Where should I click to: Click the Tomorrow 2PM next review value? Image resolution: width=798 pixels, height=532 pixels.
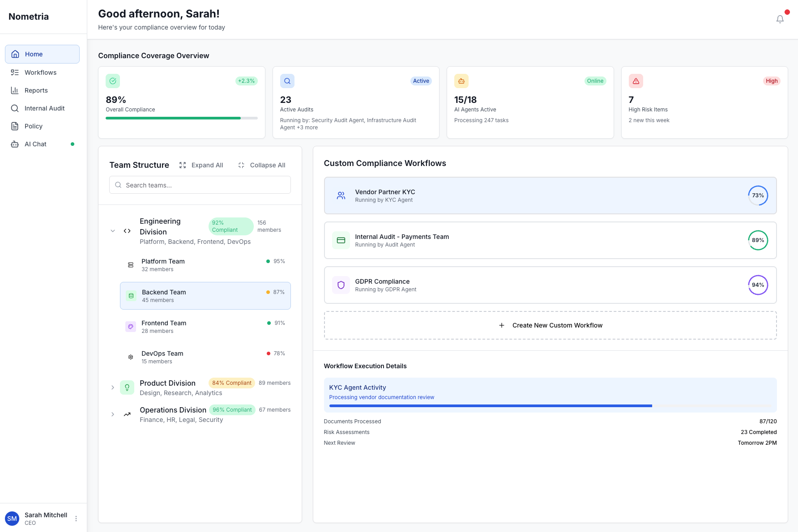click(757, 443)
